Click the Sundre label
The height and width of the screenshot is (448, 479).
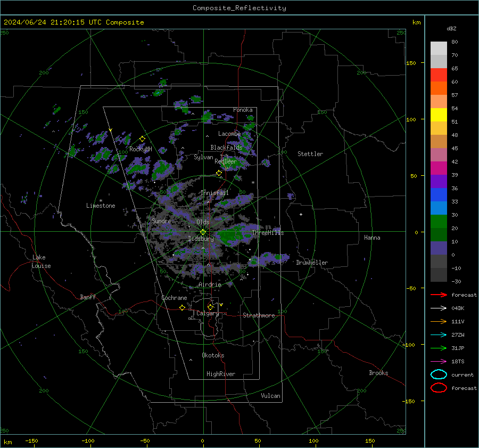pyautogui.click(x=161, y=221)
